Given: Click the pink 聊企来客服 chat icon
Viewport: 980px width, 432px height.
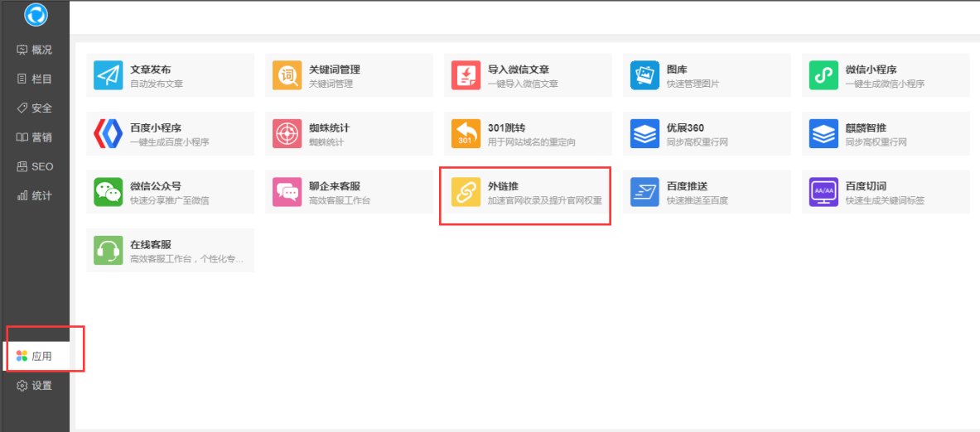Looking at the screenshot, I should pyautogui.click(x=287, y=192).
